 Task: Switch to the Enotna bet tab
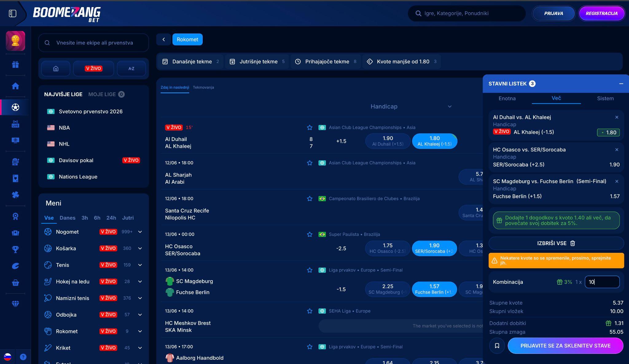(507, 99)
